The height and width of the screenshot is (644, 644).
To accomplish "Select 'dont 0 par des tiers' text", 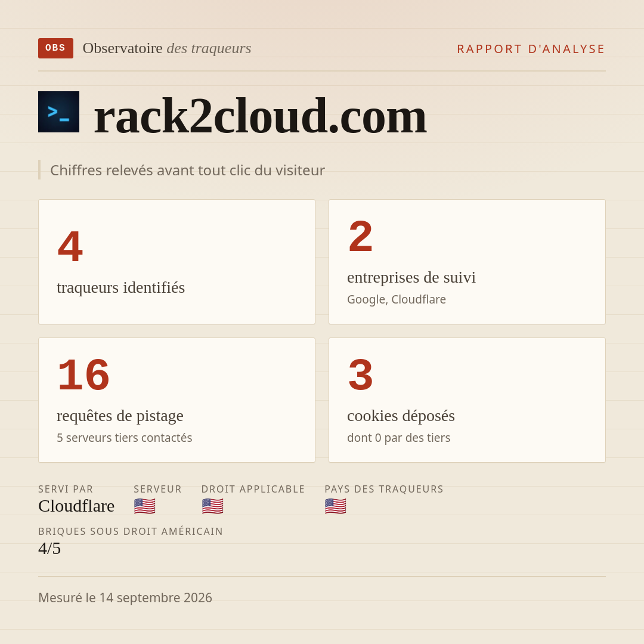I will coord(399,438).
